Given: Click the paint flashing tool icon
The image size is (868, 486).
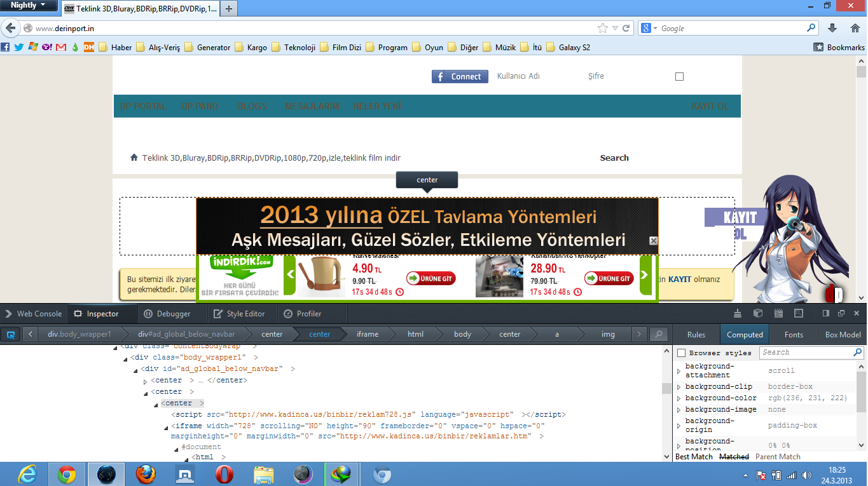Looking at the screenshot, I should (738, 313).
